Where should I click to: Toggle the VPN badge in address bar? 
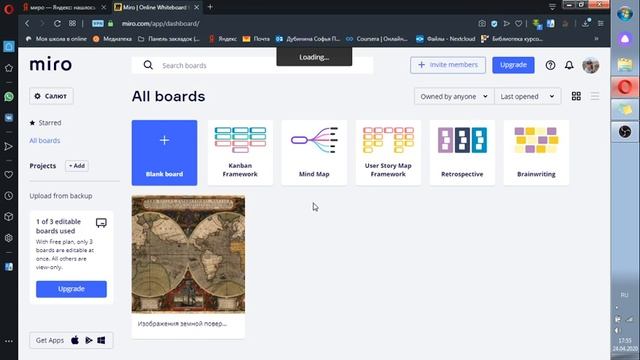tap(98, 24)
